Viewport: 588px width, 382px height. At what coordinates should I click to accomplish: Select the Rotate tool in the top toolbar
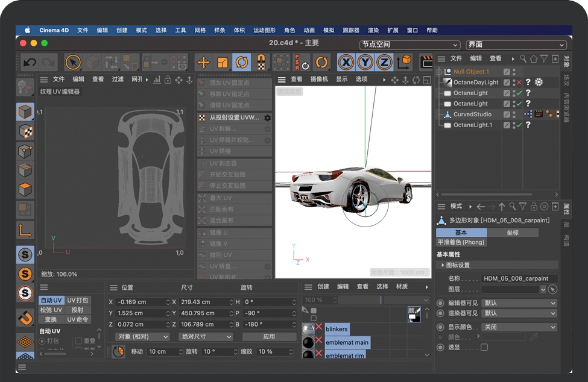click(x=241, y=61)
